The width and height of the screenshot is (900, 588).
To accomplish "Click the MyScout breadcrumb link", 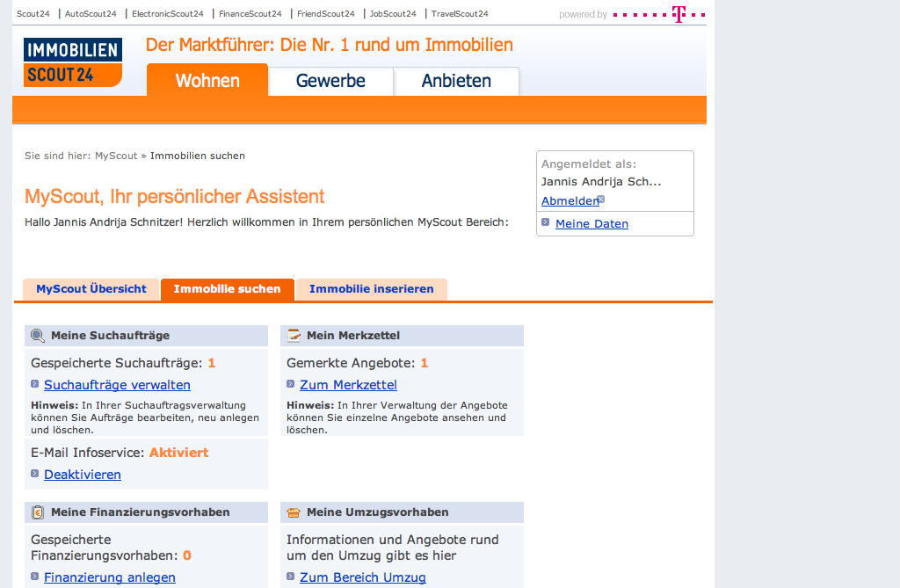I will tap(117, 156).
